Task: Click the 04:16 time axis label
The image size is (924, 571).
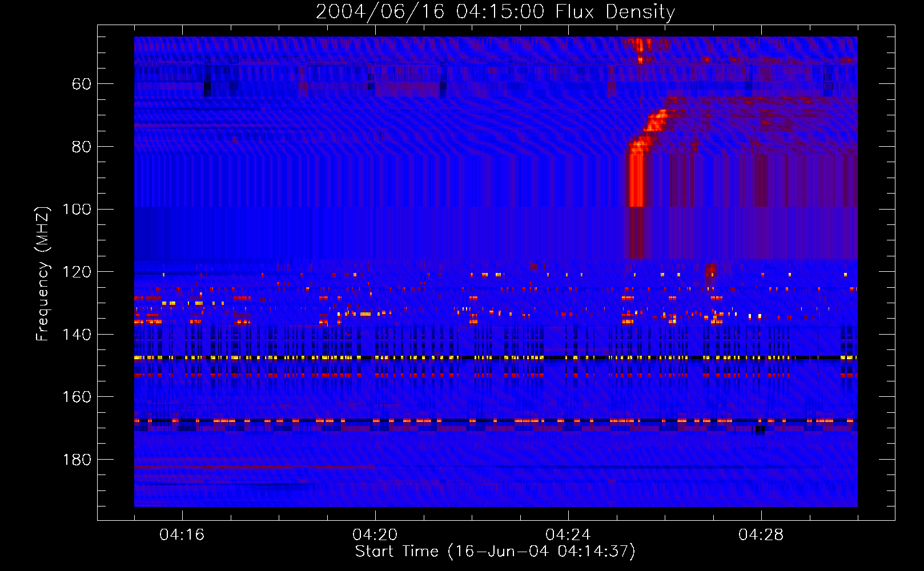Action: [x=182, y=535]
